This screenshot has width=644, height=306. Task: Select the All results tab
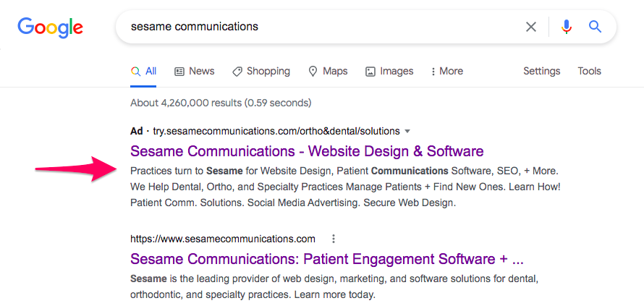click(144, 71)
